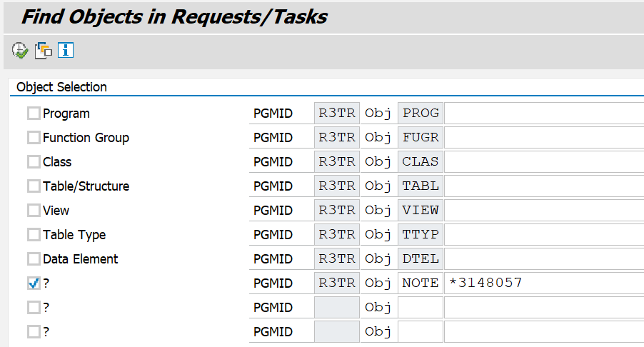
Task: Click the Execute clock icon
Action: click(x=19, y=50)
